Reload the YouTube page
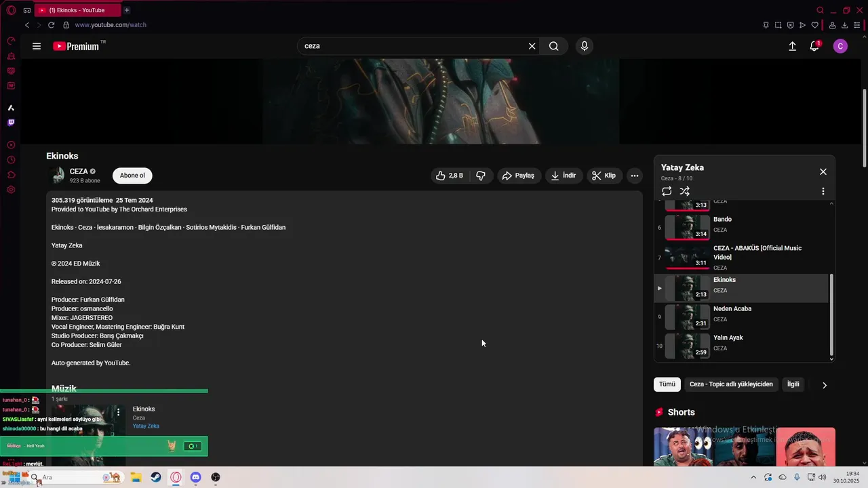Image resolution: width=868 pixels, height=488 pixels. (51, 25)
